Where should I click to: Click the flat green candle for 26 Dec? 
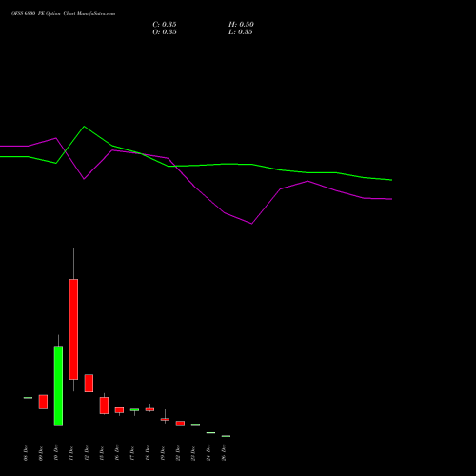pos(226,436)
